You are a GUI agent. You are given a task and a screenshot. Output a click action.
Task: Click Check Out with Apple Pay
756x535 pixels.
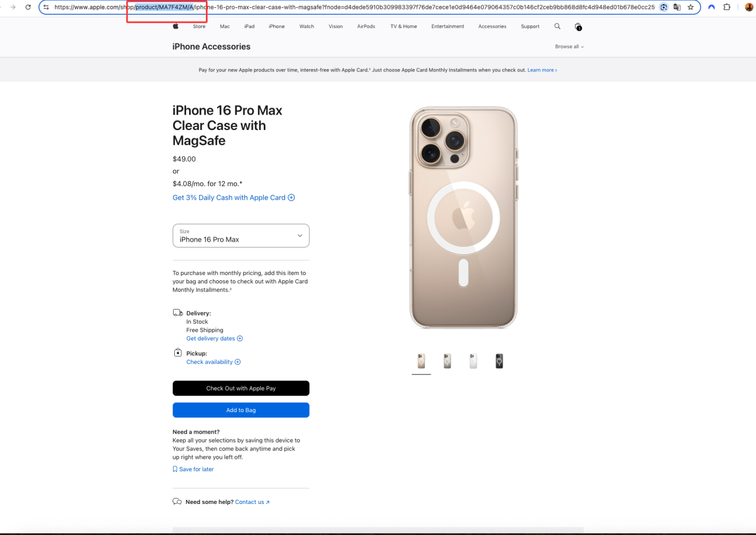tap(240, 388)
